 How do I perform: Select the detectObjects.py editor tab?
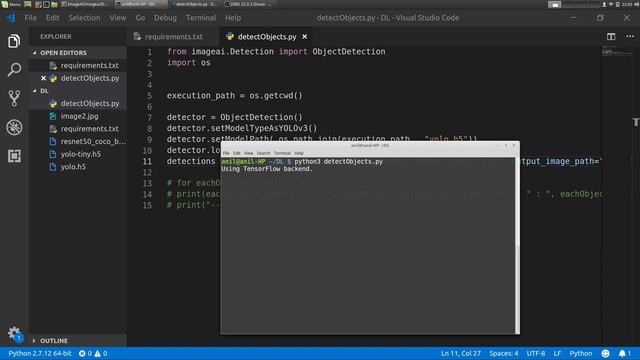266,37
